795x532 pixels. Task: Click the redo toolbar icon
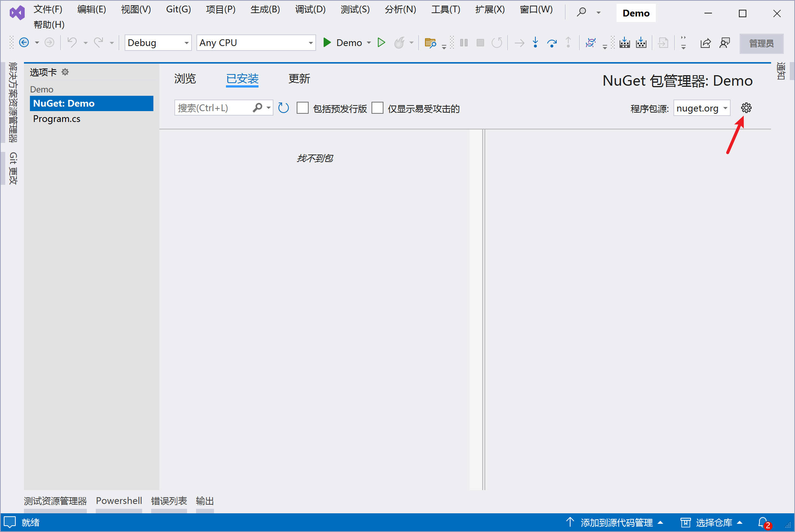click(x=98, y=43)
